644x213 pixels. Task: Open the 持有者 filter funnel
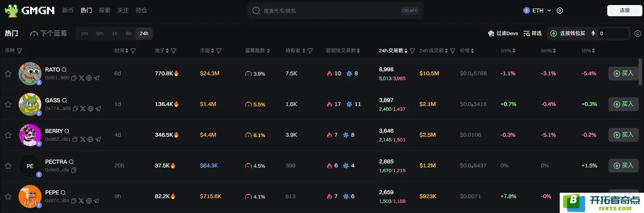coord(310,51)
